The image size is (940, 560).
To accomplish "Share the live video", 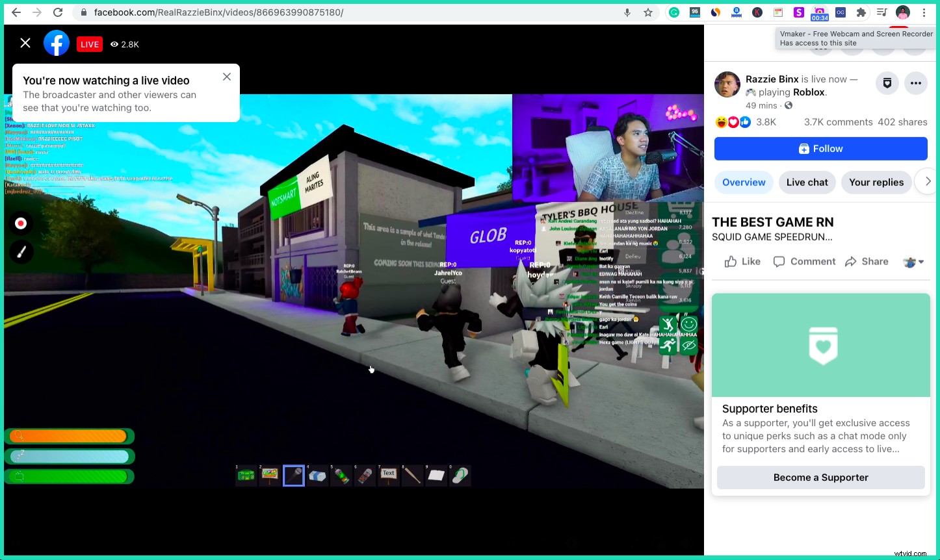I will pos(867,261).
